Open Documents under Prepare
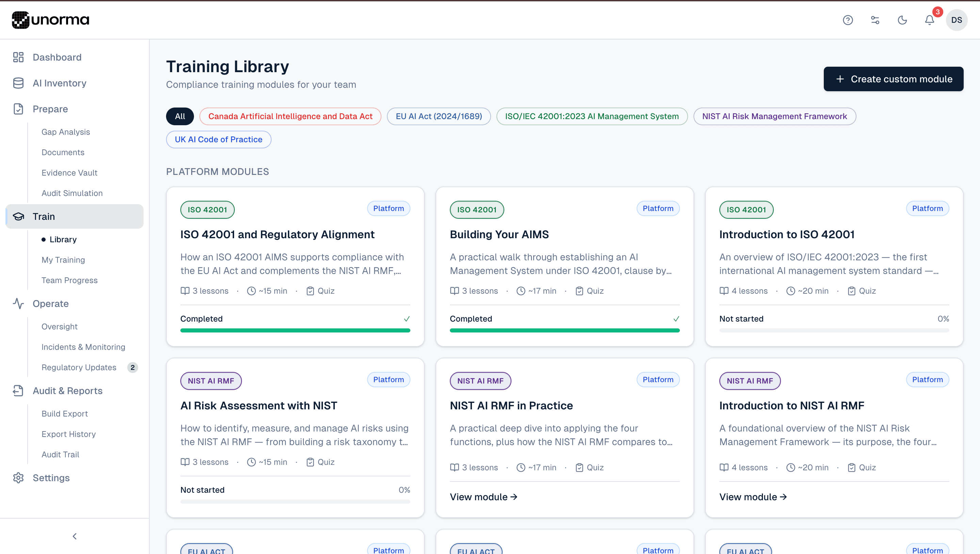The image size is (980, 554). [63, 152]
